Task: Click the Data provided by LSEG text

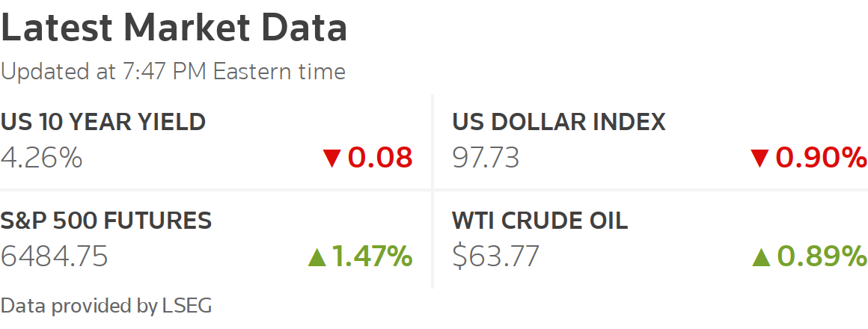Action: pyautogui.click(x=106, y=305)
